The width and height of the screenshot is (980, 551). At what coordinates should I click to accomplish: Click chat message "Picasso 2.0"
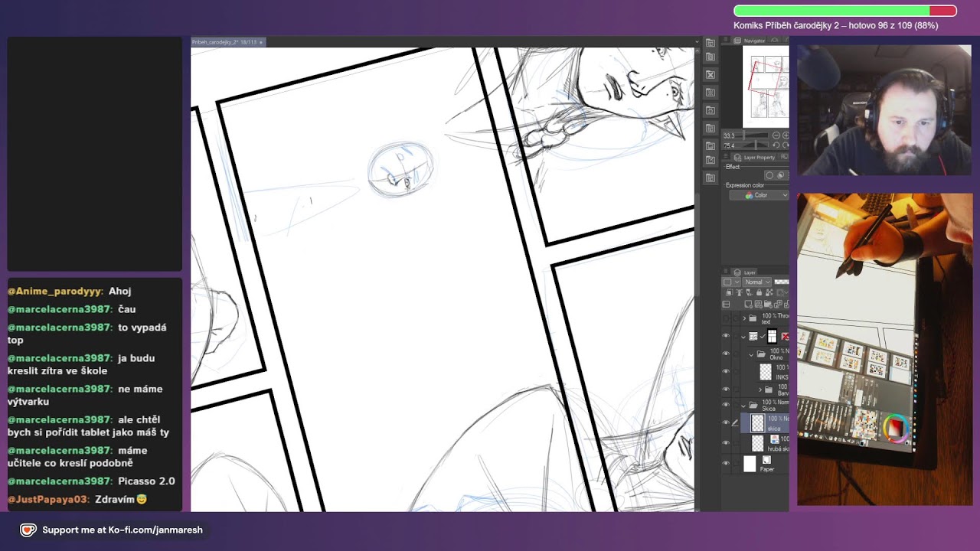click(146, 481)
